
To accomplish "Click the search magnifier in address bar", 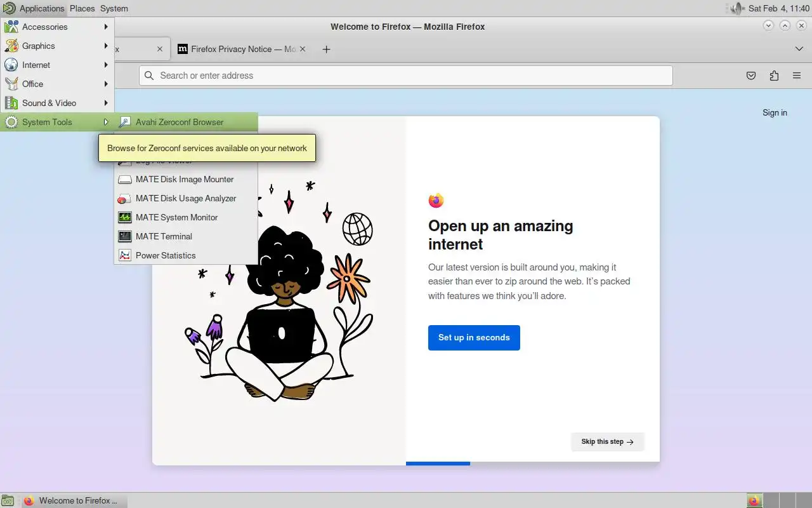I will pos(149,75).
